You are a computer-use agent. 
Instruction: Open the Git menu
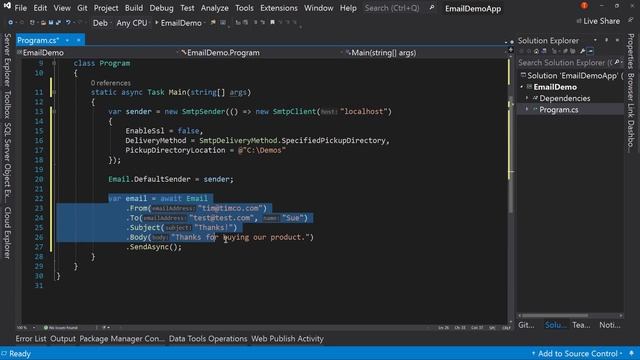click(x=82, y=8)
